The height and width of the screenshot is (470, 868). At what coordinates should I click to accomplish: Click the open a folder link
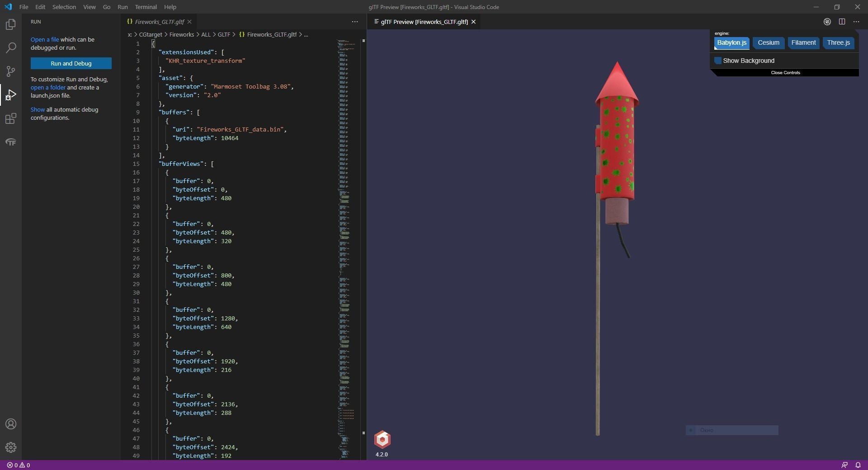[x=48, y=87]
